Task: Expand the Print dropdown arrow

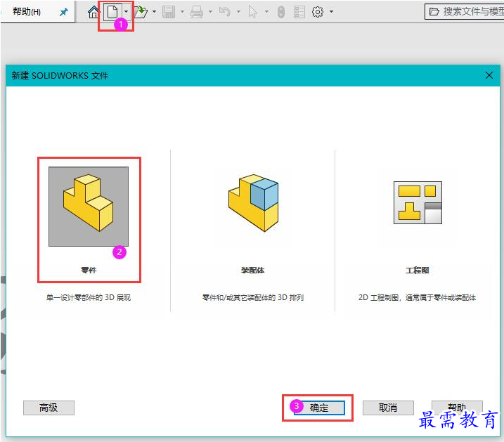Action: [210, 12]
